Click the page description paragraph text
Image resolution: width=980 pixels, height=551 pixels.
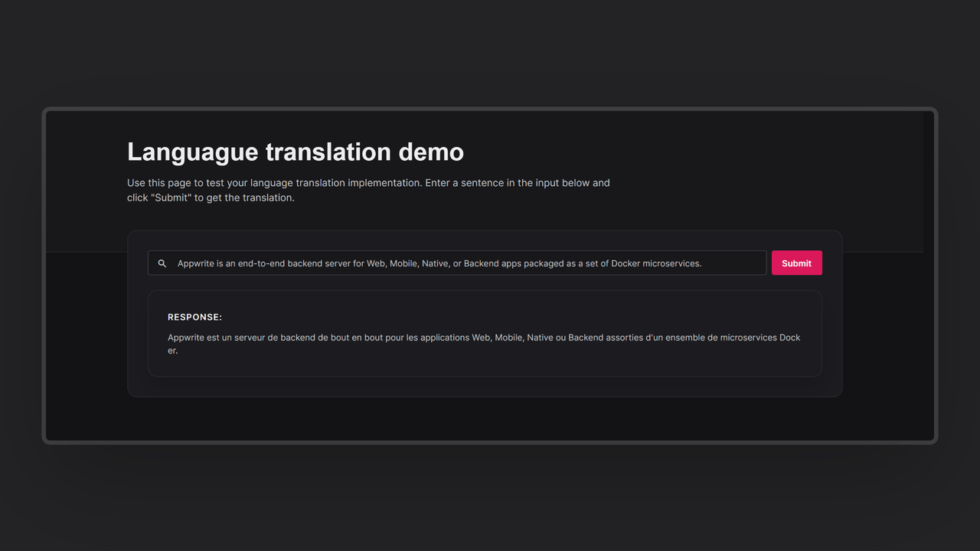(x=368, y=190)
